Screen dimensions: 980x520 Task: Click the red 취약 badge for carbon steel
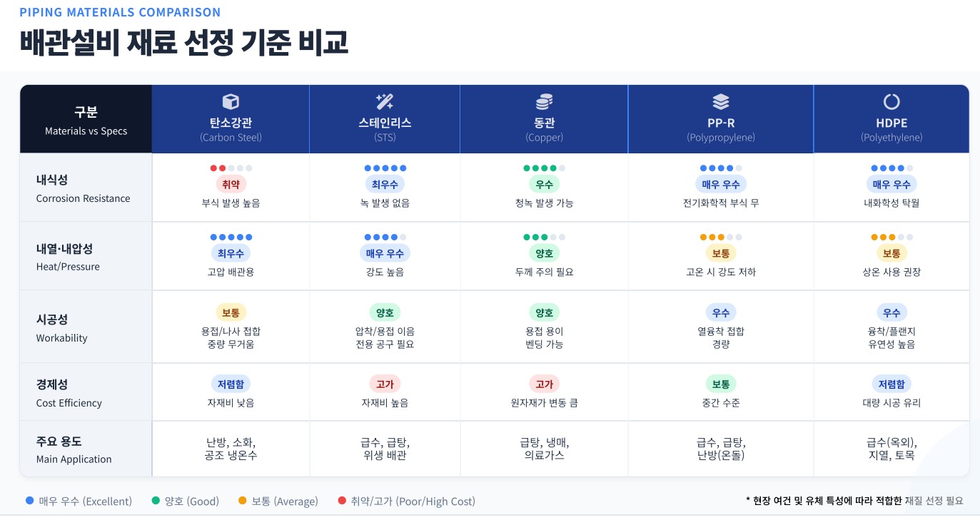pyautogui.click(x=231, y=184)
